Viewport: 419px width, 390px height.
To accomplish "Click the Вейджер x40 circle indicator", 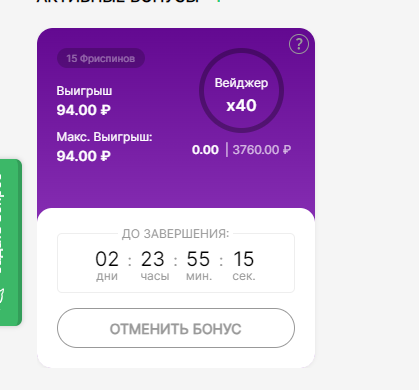I will 241,90.
